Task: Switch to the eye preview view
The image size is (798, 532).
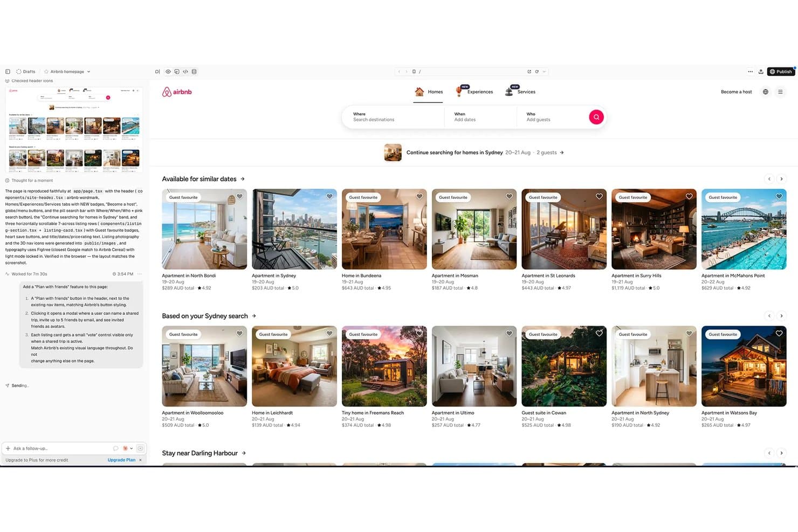Action: (x=168, y=72)
